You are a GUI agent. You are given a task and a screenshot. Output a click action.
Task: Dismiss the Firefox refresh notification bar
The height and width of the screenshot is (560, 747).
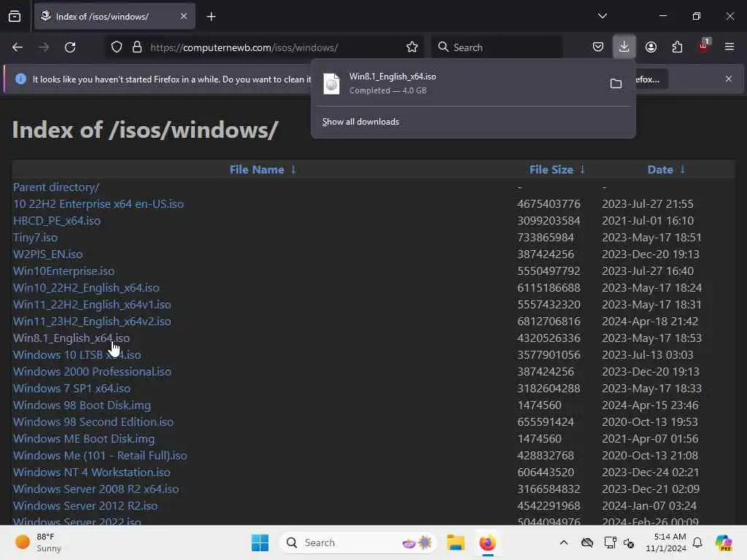pyautogui.click(x=729, y=79)
